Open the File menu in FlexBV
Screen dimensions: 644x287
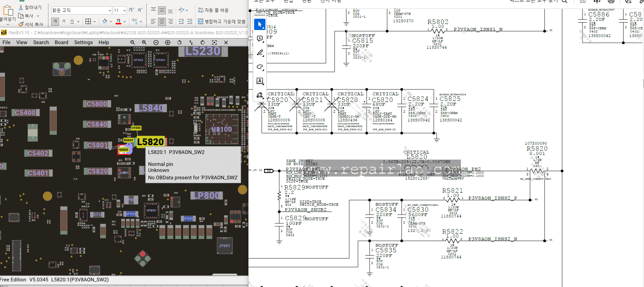(6, 42)
